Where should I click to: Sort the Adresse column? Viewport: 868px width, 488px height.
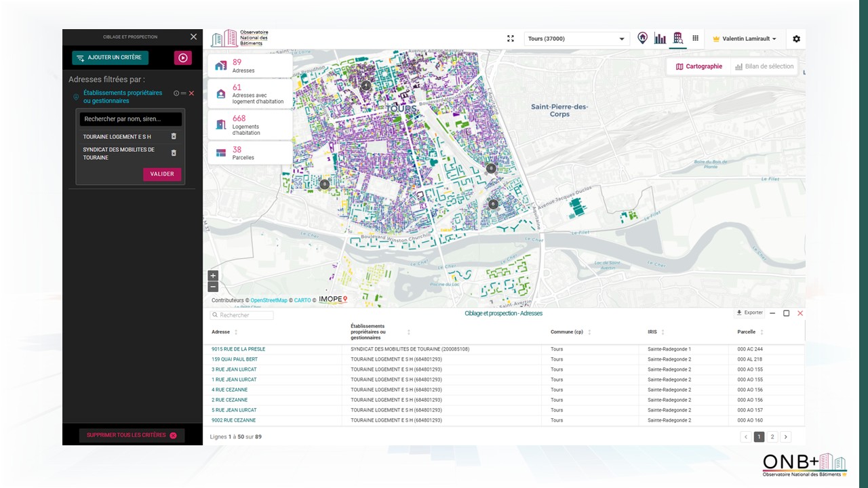236,332
